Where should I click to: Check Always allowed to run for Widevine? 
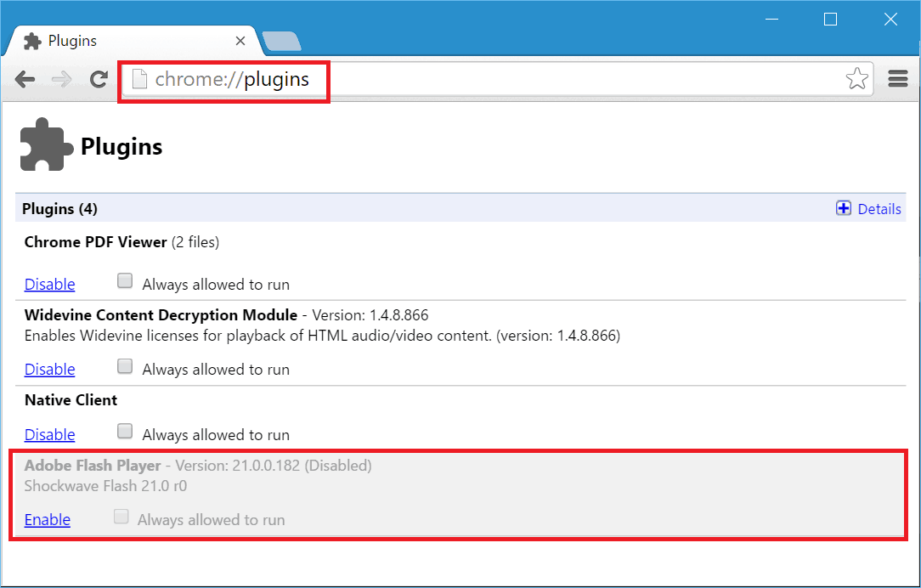[x=125, y=366]
